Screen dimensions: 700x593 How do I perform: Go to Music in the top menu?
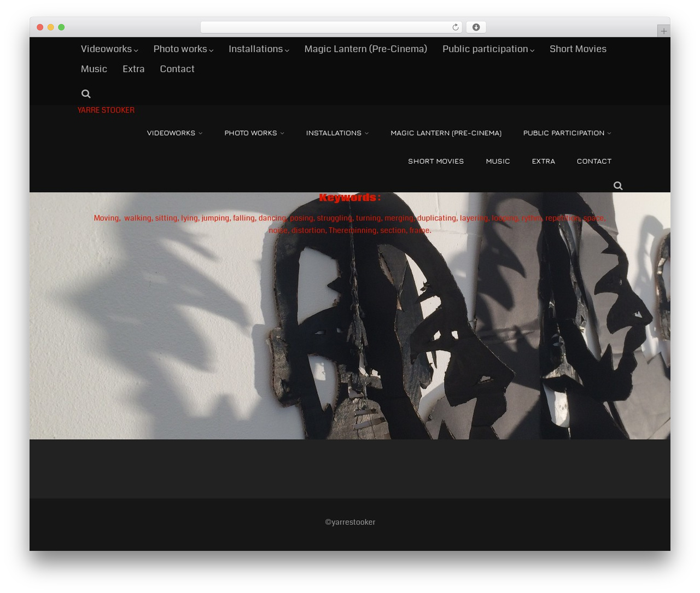click(x=94, y=69)
